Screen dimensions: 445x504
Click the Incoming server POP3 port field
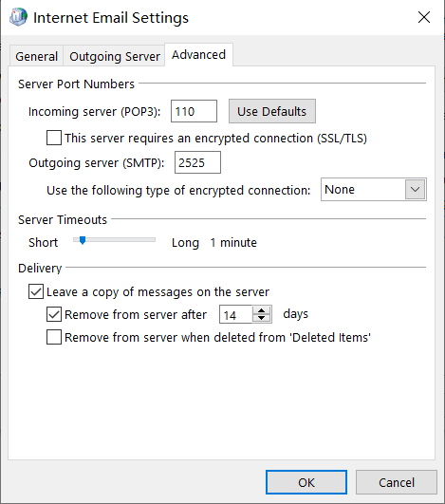click(194, 111)
